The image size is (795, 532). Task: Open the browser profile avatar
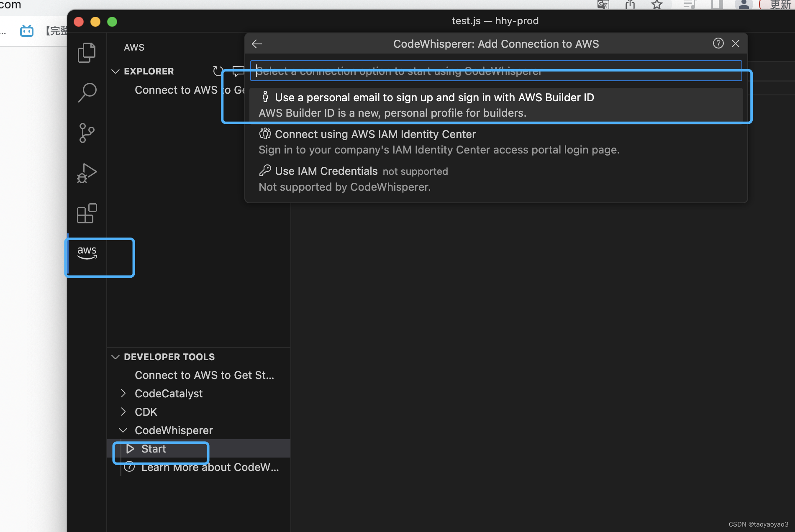click(744, 4)
